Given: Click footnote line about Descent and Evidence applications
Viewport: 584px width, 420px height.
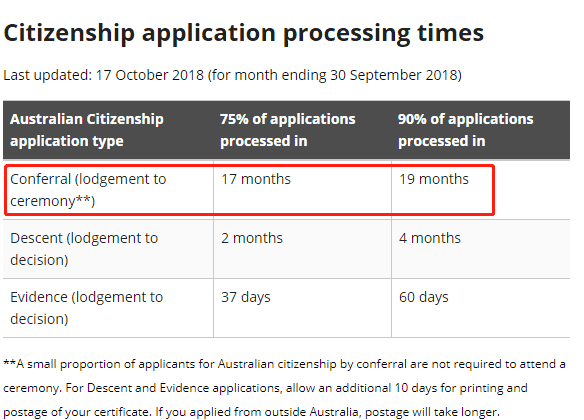Looking at the screenshot, I should [x=266, y=388].
